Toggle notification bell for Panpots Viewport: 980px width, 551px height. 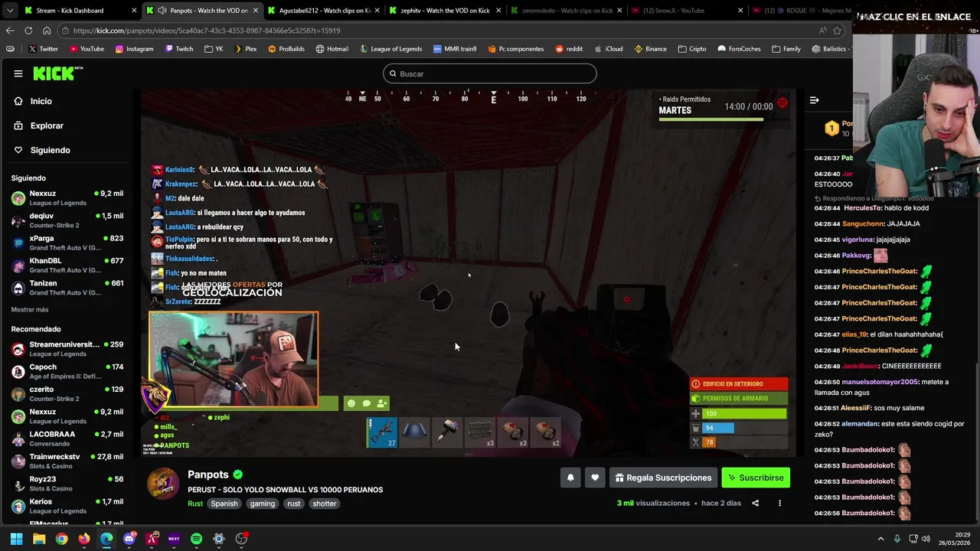(x=570, y=478)
